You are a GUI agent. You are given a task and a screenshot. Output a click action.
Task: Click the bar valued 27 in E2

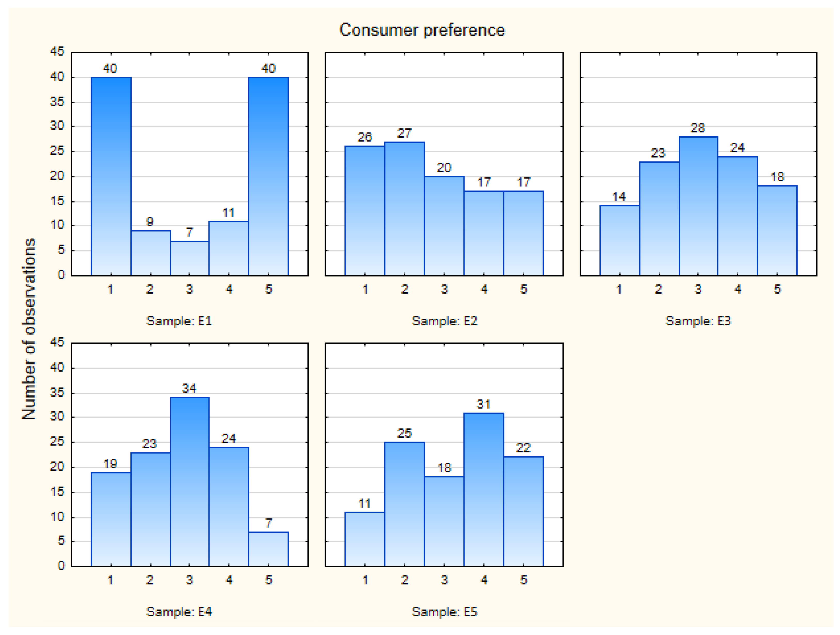404,209
